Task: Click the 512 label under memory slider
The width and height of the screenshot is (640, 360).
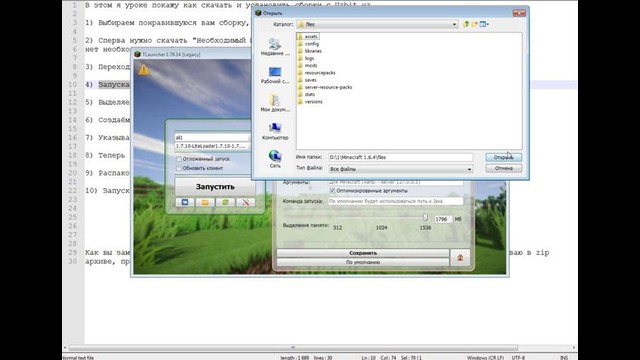Action: pos(338,228)
